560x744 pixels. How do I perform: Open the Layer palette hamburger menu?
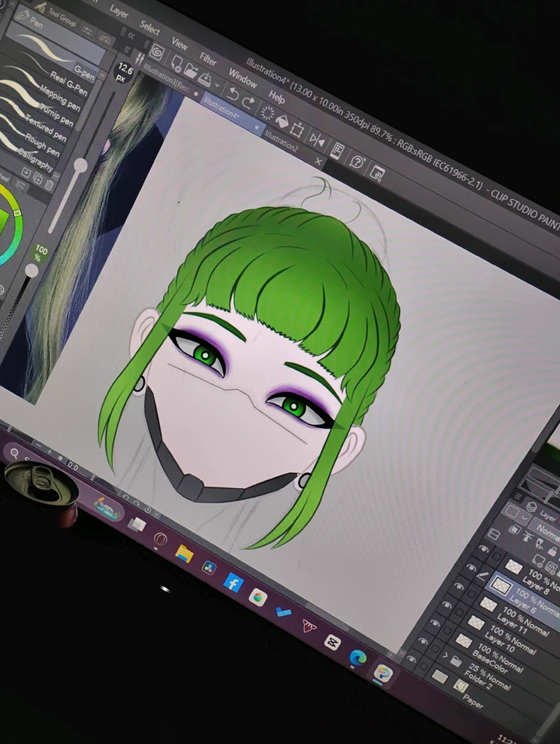518,496
